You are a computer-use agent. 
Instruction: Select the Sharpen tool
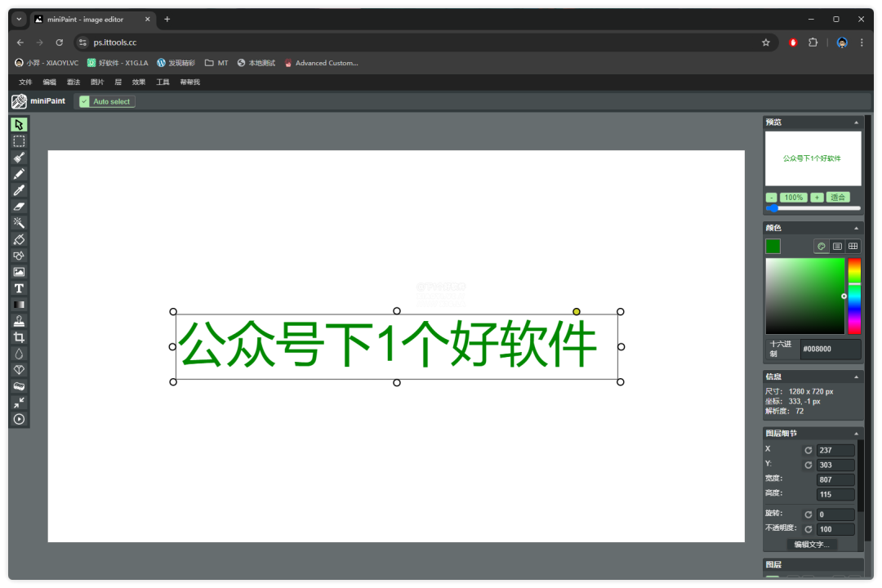tap(19, 370)
